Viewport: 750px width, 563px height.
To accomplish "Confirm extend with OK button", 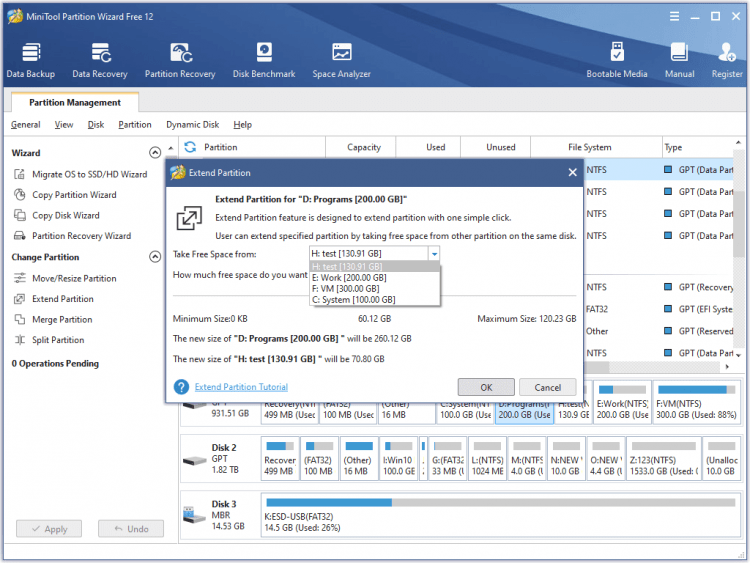I will coord(486,387).
